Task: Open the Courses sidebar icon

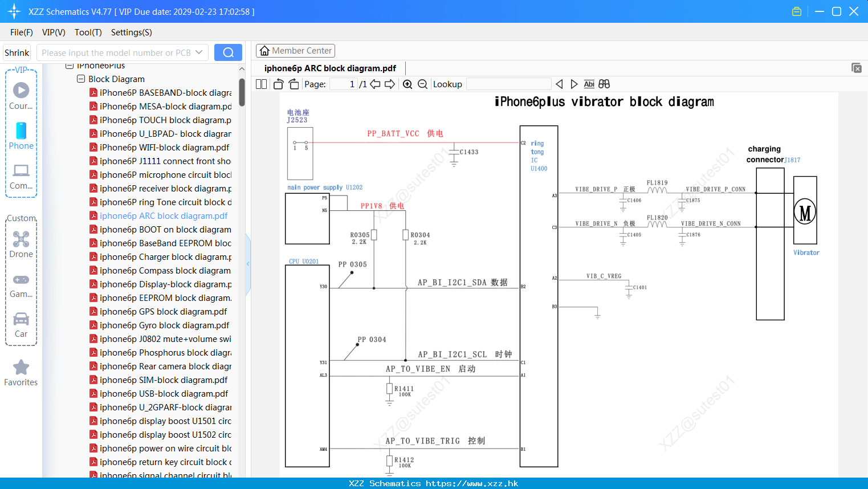Action: 21,95
